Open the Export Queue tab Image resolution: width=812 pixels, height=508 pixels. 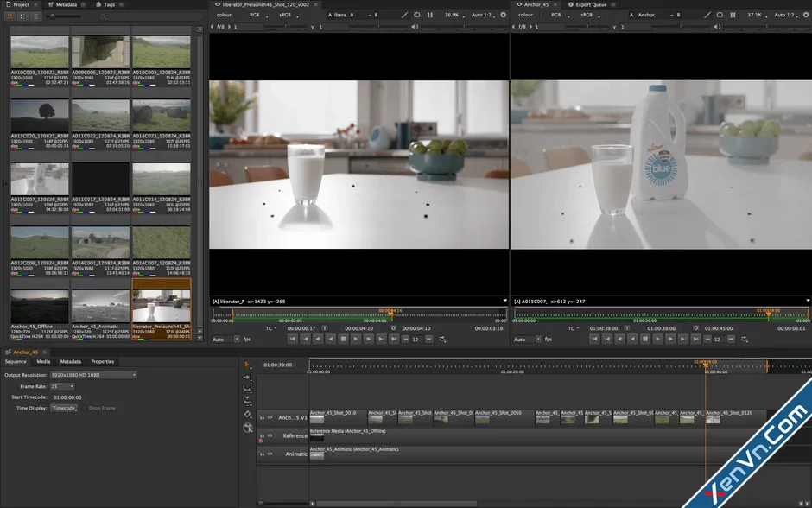(x=591, y=4)
